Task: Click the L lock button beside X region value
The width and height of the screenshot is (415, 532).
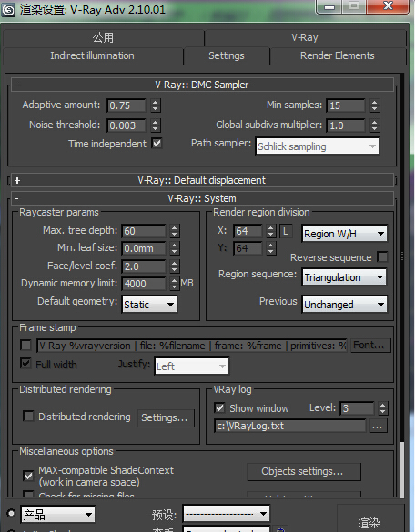Action: pos(285,231)
